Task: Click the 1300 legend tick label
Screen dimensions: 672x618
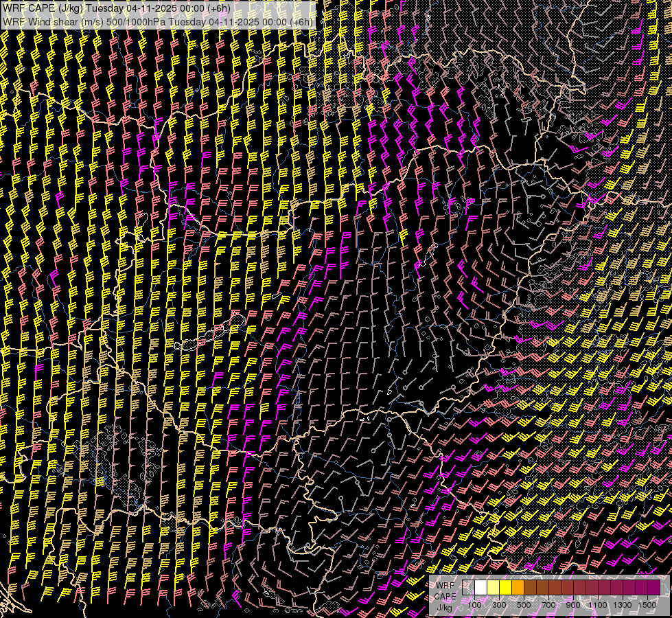Action: point(623,604)
